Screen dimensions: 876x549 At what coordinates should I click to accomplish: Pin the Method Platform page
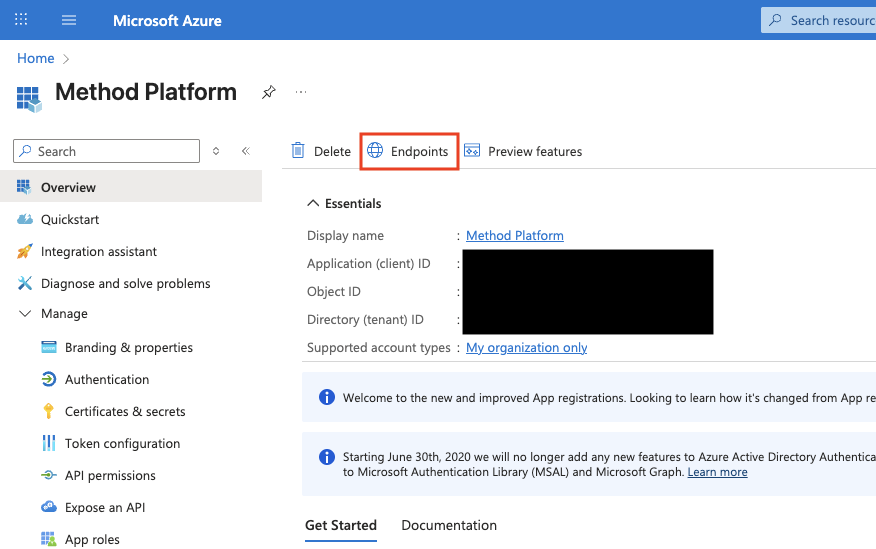coord(268,92)
